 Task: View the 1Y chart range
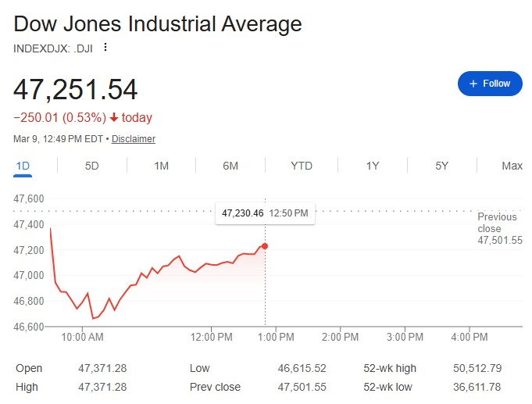coord(373,166)
